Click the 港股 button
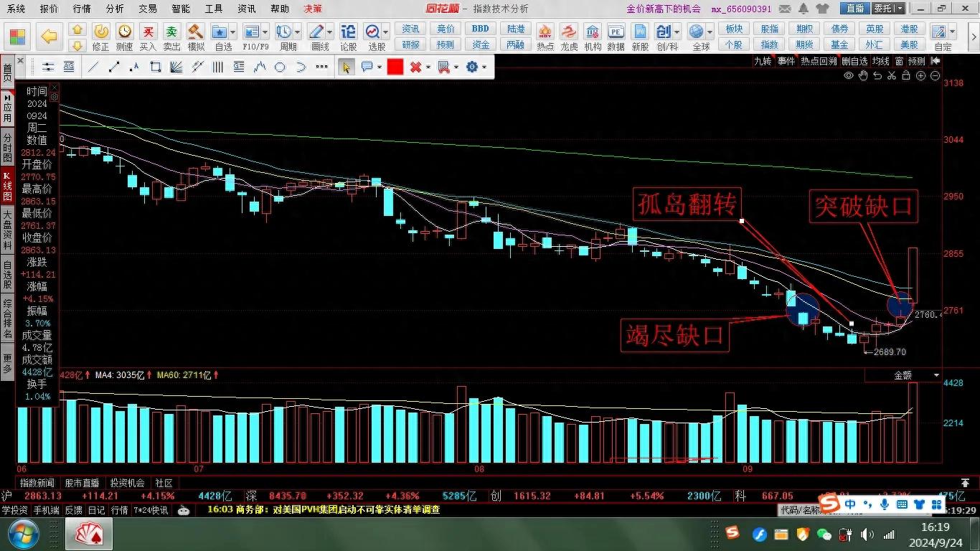Screen dimensions: 980x551 909,29
